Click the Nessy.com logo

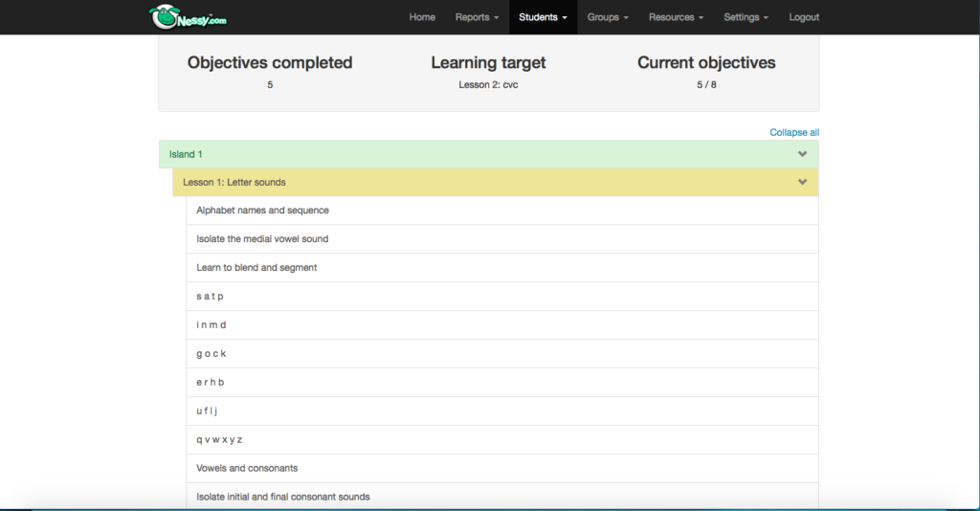coord(188,16)
